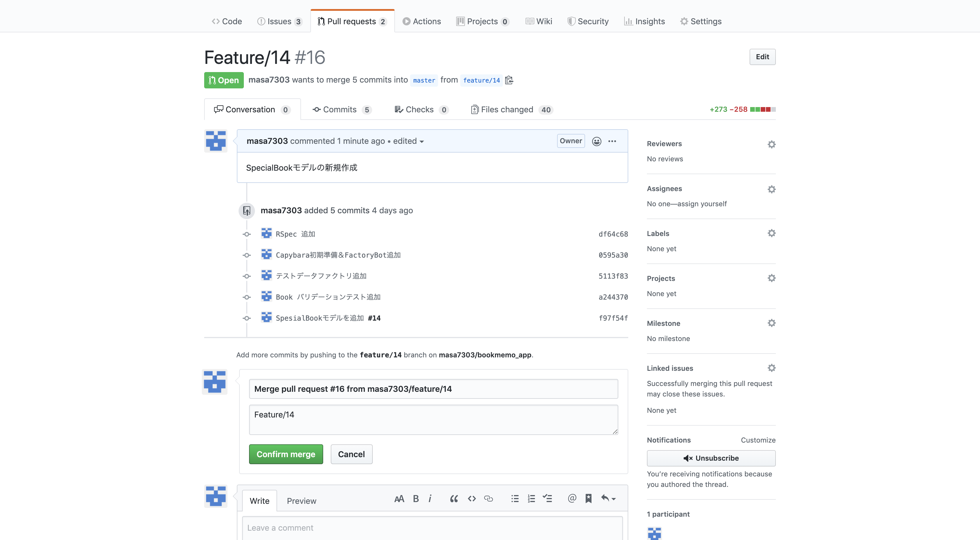Click the merge commit title field

tap(433, 389)
